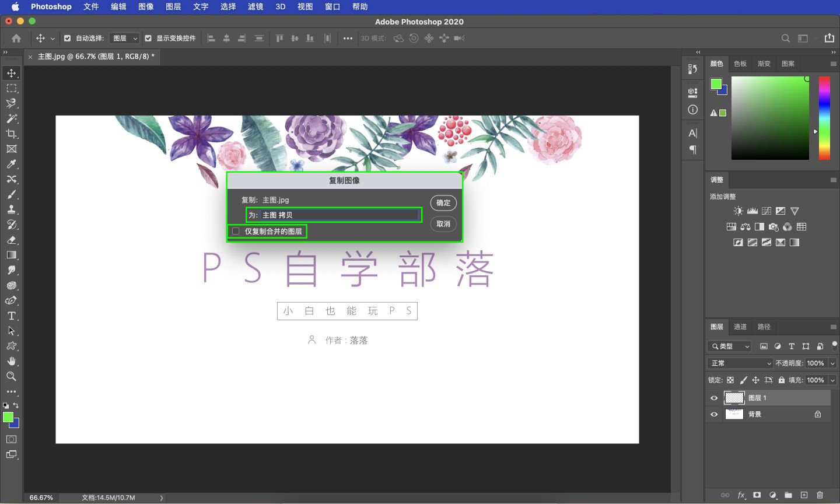Switch to the 通道 panel tab
The image size is (840, 504).
(x=740, y=327)
